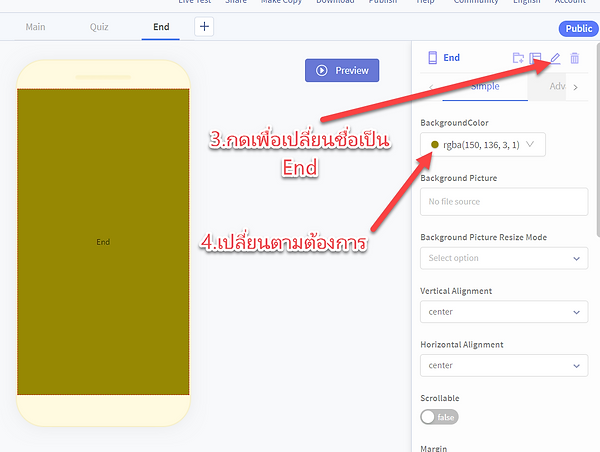Click the play icon inside Preview button
The width and height of the screenshot is (600, 452).
coord(321,70)
